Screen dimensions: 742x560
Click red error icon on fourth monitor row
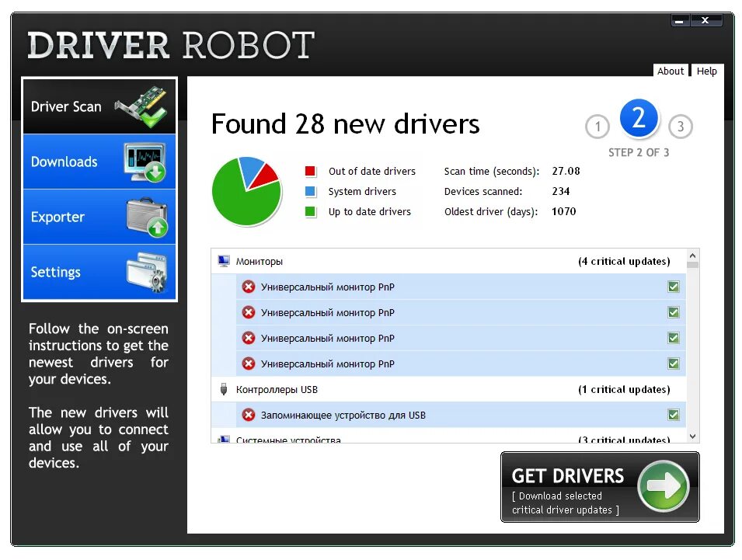pyautogui.click(x=249, y=363)
